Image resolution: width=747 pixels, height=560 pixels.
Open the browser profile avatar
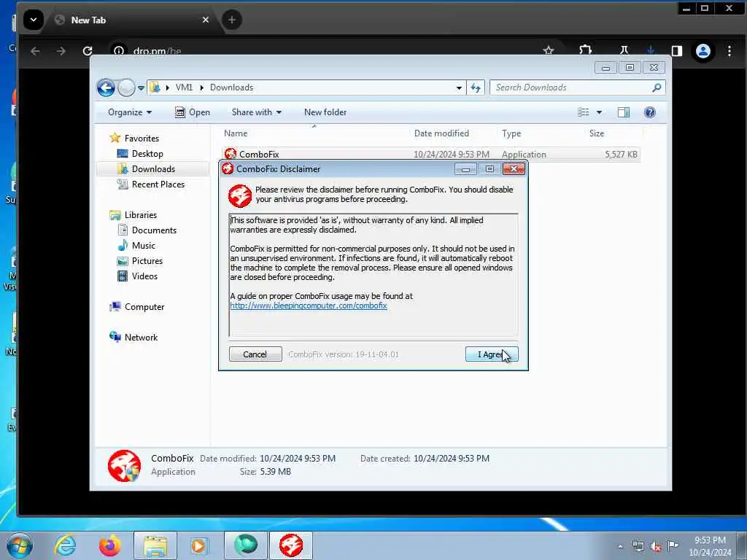[x=703, y=51]
